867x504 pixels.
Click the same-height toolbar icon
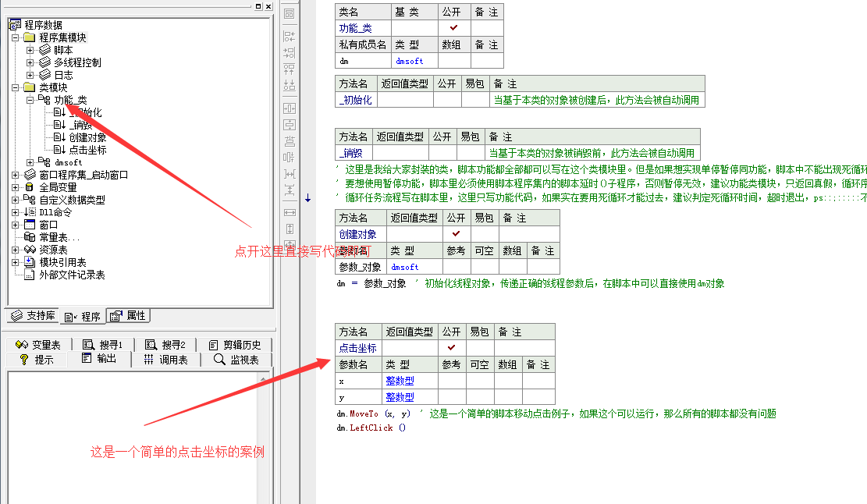290,229
